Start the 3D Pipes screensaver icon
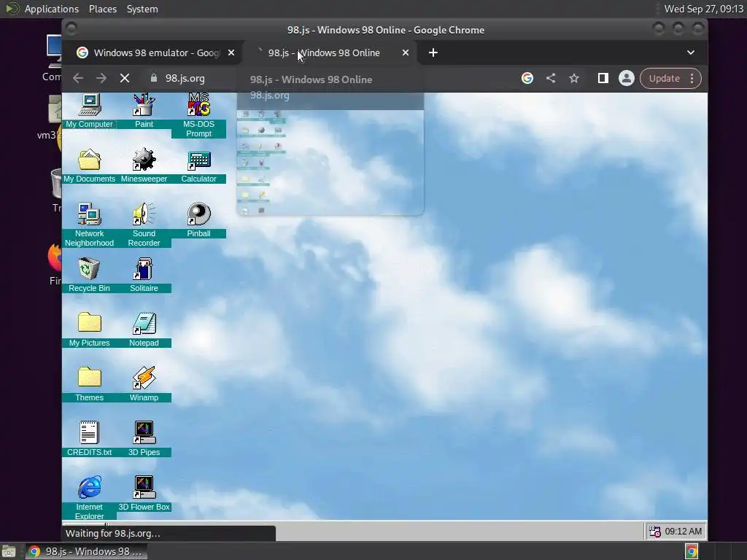The width and height of the screenshot is (747, 560). click(144, 439)
